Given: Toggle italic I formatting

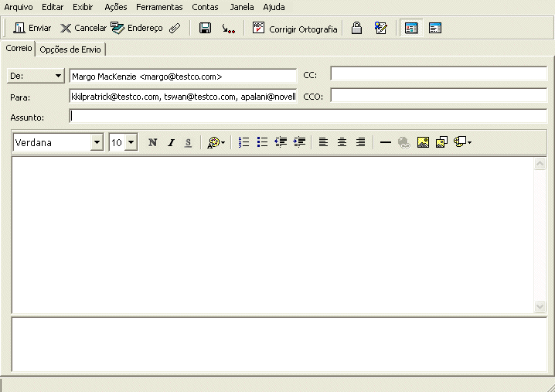Looking at the screenshot, I should [171, 142].
